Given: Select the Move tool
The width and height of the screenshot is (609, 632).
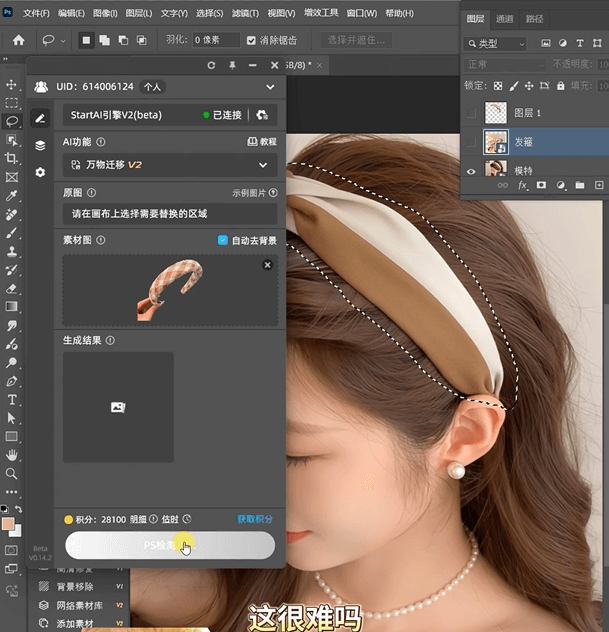Looking at the screenshot, I should click(x=11, y=84).
